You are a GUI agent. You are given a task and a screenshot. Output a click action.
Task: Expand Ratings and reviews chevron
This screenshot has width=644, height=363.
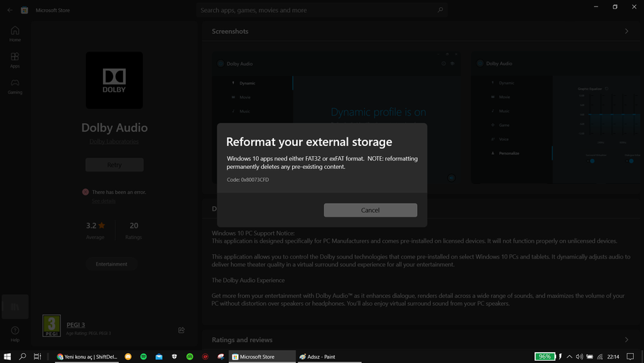(627, 339)
